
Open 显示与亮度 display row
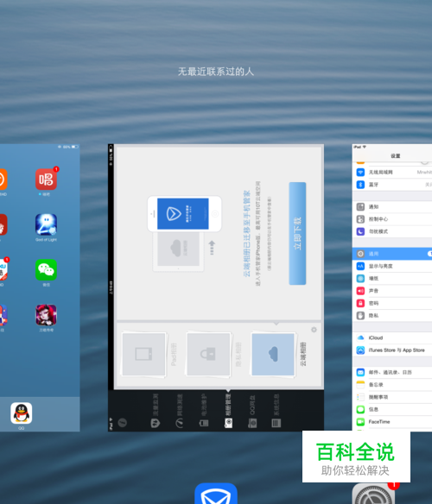coord(392,266)
